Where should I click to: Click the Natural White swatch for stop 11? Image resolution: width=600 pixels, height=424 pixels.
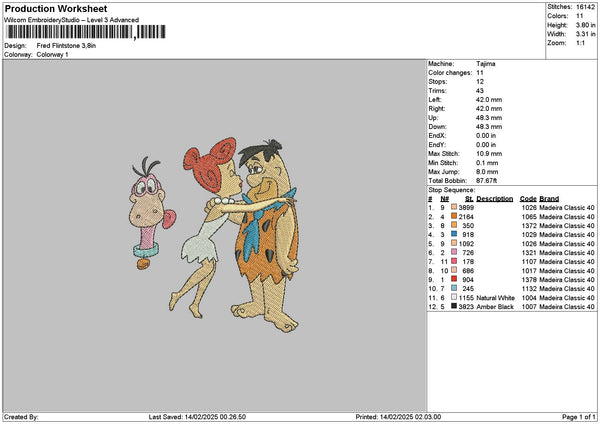pos(454,297)
